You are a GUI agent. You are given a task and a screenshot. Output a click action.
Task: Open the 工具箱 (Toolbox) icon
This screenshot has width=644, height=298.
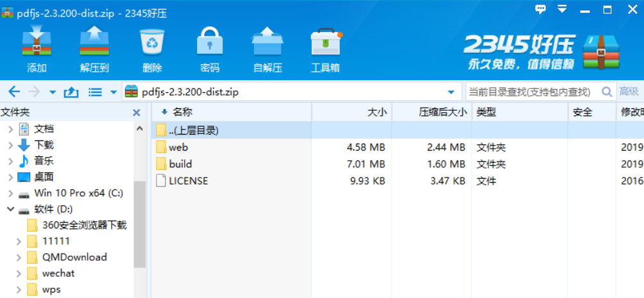[326, 42]
